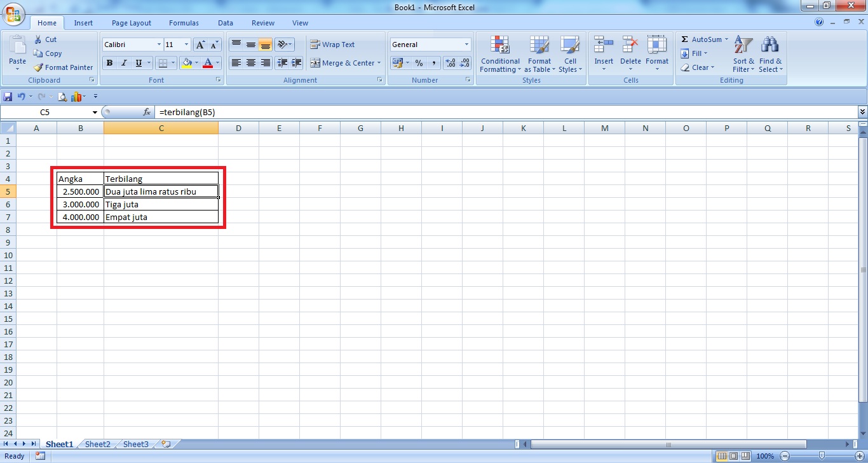Save with quick access toolbar icon
This screenshot has width=868, height=463.
(8, 97)
